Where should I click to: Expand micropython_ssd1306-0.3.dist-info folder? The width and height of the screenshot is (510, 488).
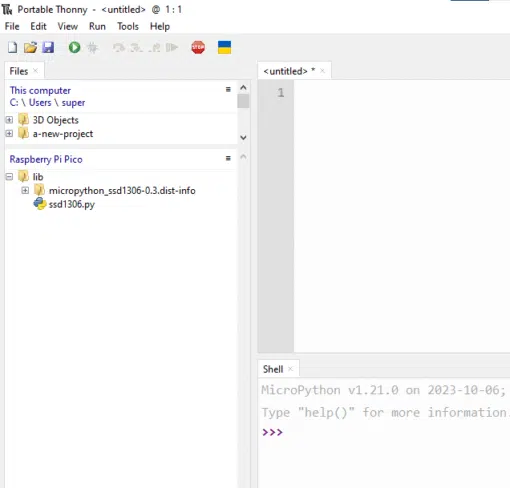click(x=25, y=190)
